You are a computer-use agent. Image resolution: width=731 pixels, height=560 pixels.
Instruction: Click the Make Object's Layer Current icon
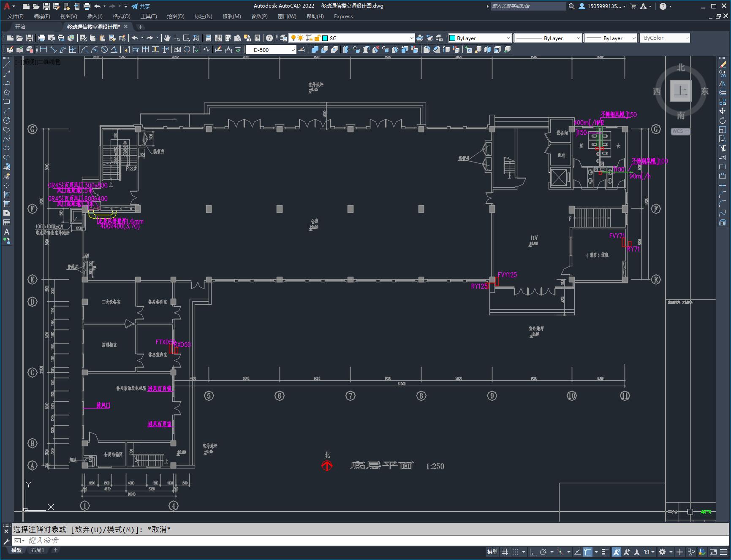click(420, 38)
